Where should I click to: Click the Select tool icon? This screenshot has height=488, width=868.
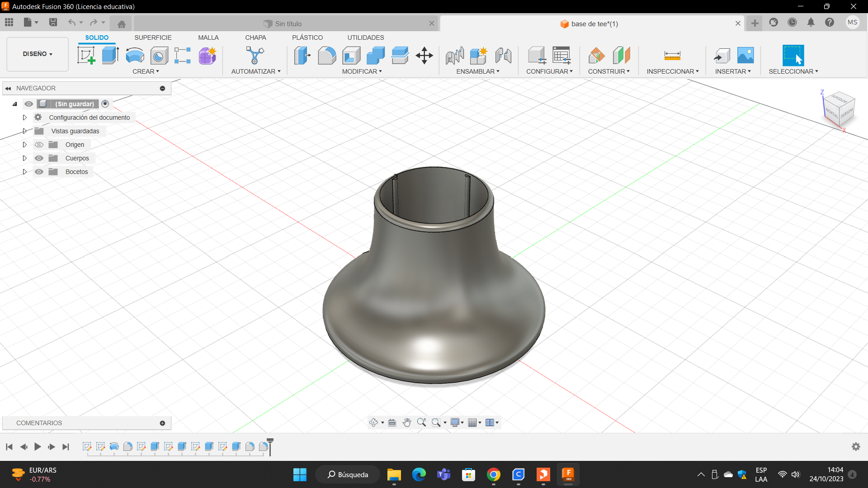coord(793,56)
